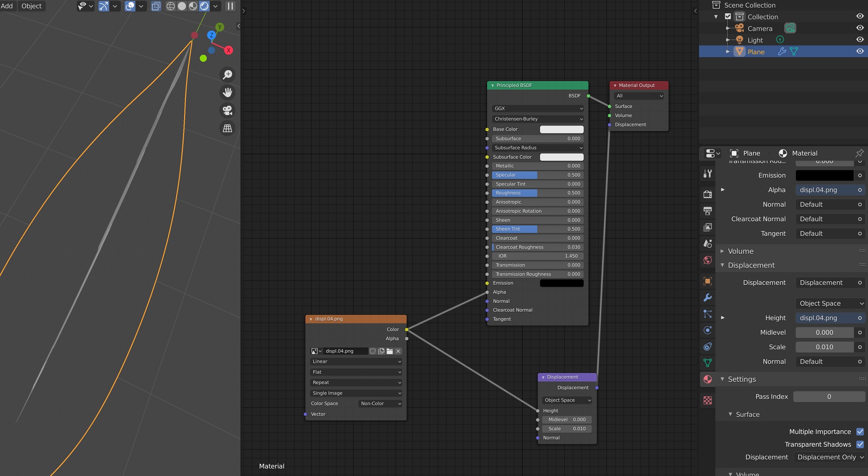Switch viewport to Wireframe shading mode
This screenshot has width=868, height=476.
[x=170, y=6]
